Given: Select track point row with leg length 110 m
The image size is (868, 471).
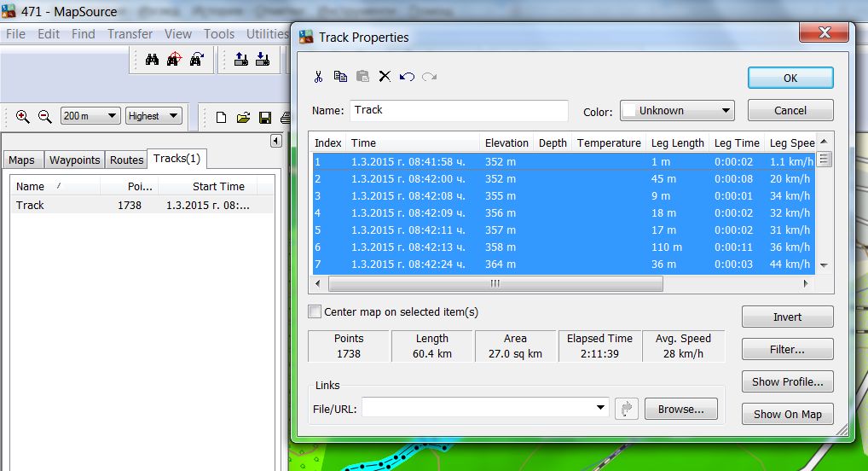Looking at the screenshot, I should [563, 247].
